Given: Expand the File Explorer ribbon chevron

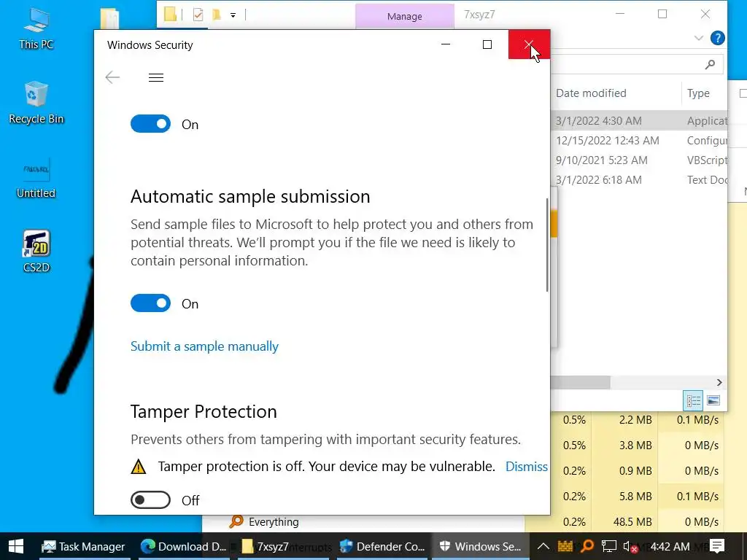Looking at the screenshot, I should click(x=698, y=38).
